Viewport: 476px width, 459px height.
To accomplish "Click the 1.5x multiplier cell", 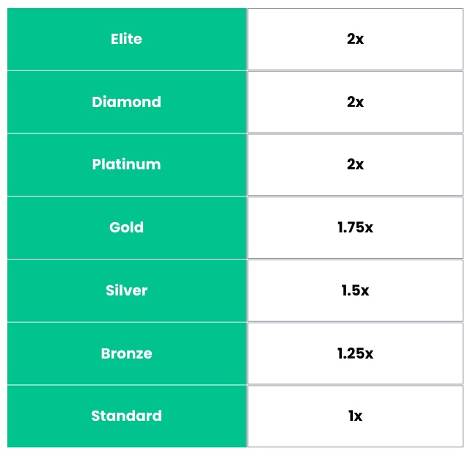I will tap(355, 290).
